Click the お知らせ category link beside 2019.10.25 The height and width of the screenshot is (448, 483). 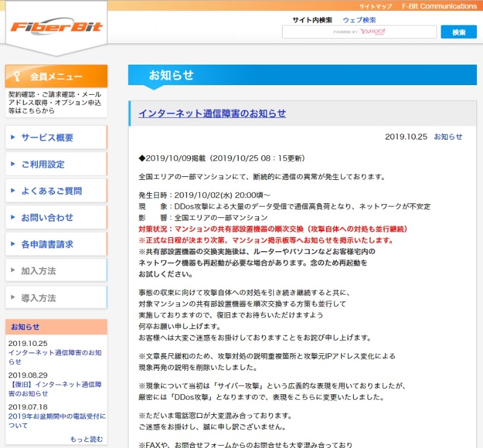tap(448, 137)
